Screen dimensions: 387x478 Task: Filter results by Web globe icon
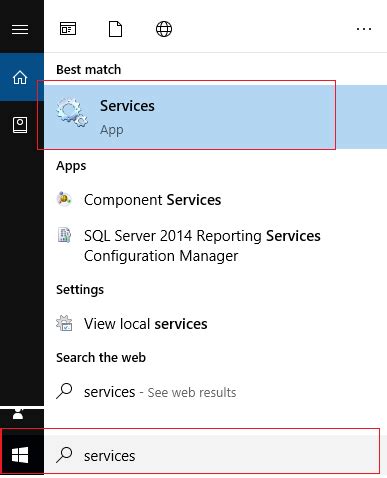pyautogui.click(x=164, y=29)
